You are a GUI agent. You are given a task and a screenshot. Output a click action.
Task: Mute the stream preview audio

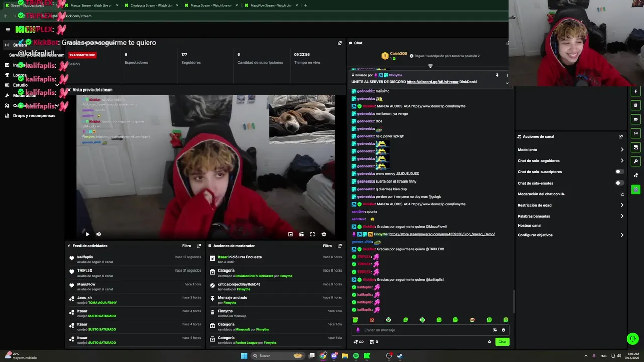98,234
